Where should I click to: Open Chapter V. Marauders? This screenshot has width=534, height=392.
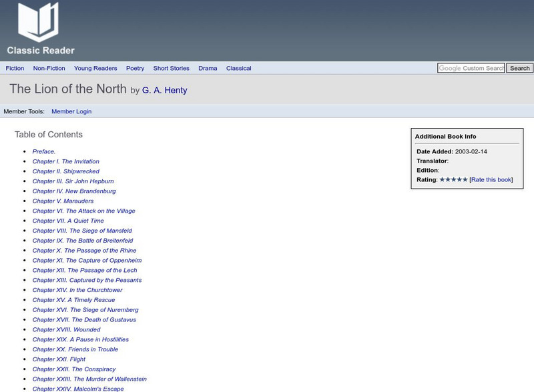[63, 201]
